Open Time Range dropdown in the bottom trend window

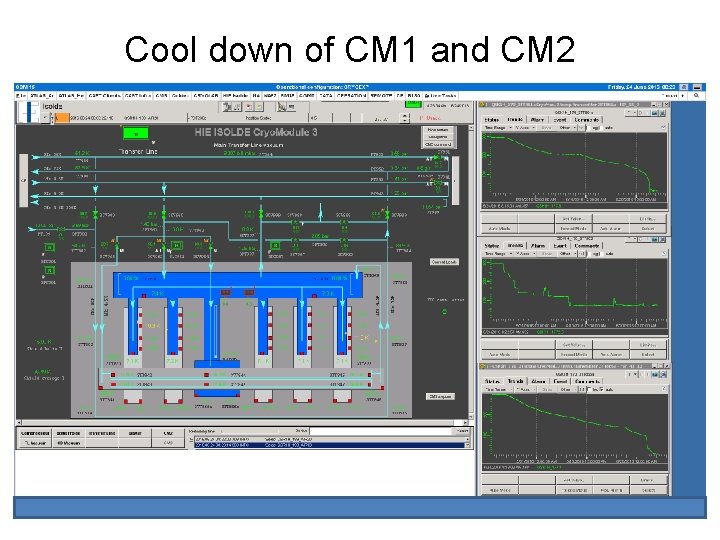[498, 389]
